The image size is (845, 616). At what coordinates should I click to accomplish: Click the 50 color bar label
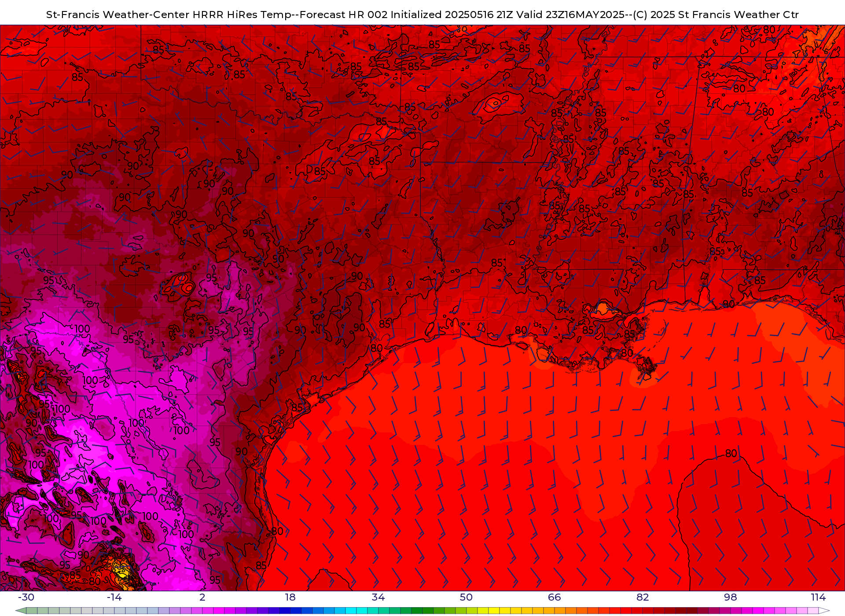pyautogui.click(x=467, y=597)
